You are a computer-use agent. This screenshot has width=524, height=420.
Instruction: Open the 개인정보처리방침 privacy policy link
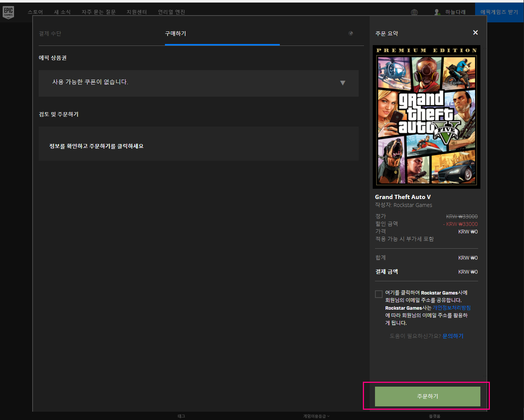(x=452, y=308)
